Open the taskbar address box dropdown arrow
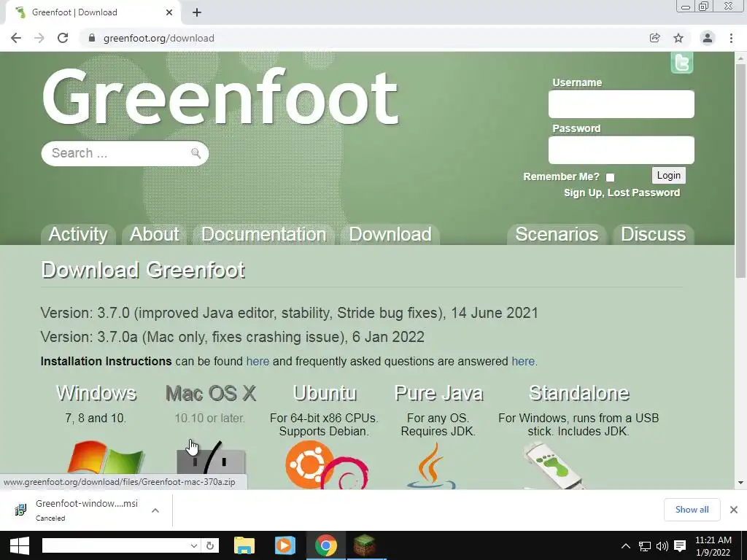 (x=193, y=545)
